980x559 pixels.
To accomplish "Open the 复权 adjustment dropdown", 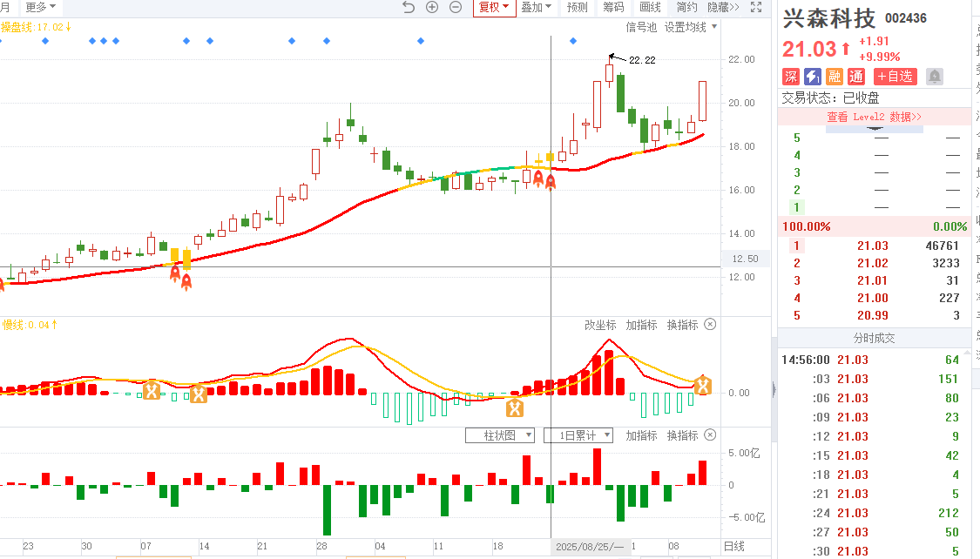I will [494, 8].
